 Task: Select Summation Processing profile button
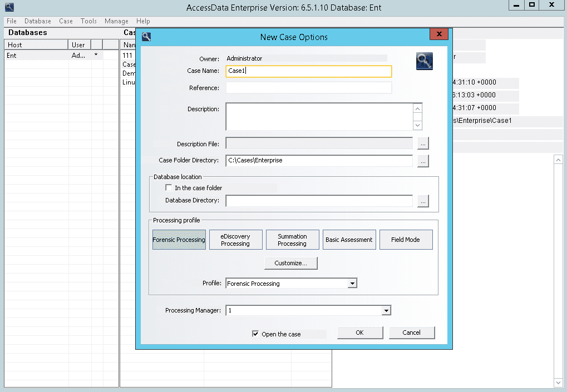point(293,240)
